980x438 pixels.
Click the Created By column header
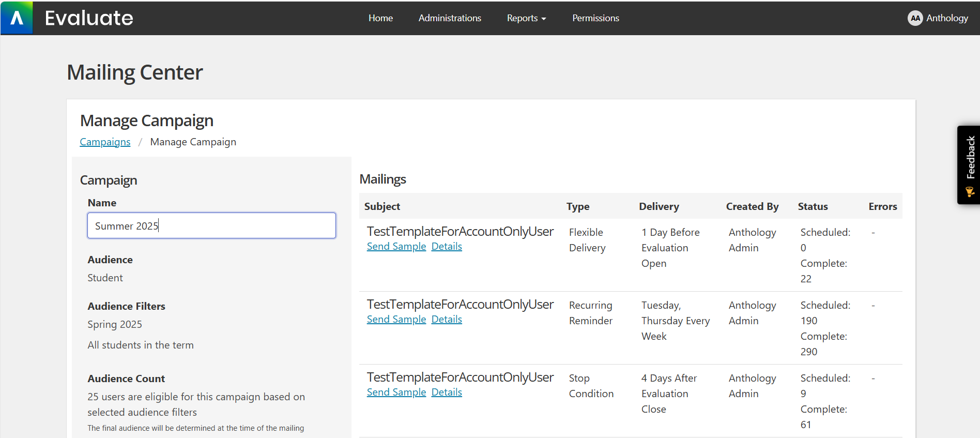pyautogui.click(x=752, y=206)
